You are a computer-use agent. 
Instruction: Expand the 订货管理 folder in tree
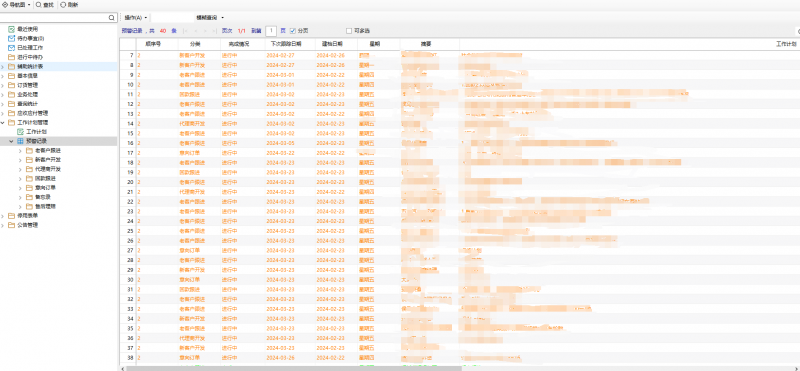(3, 85)
